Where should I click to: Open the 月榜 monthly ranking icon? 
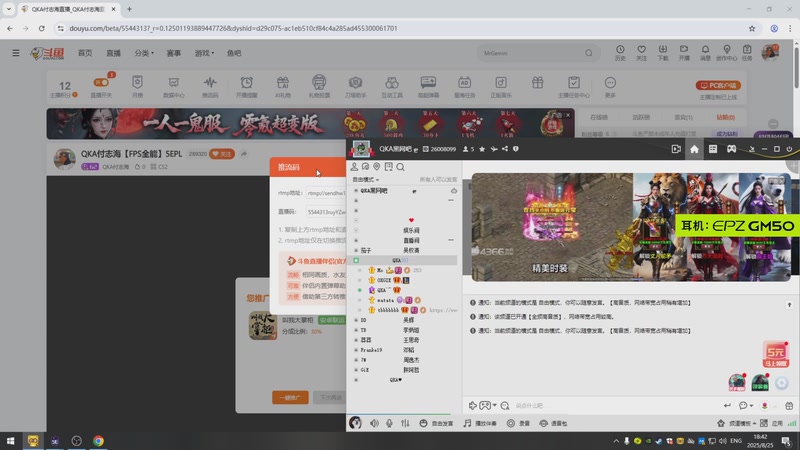[137, 86]
